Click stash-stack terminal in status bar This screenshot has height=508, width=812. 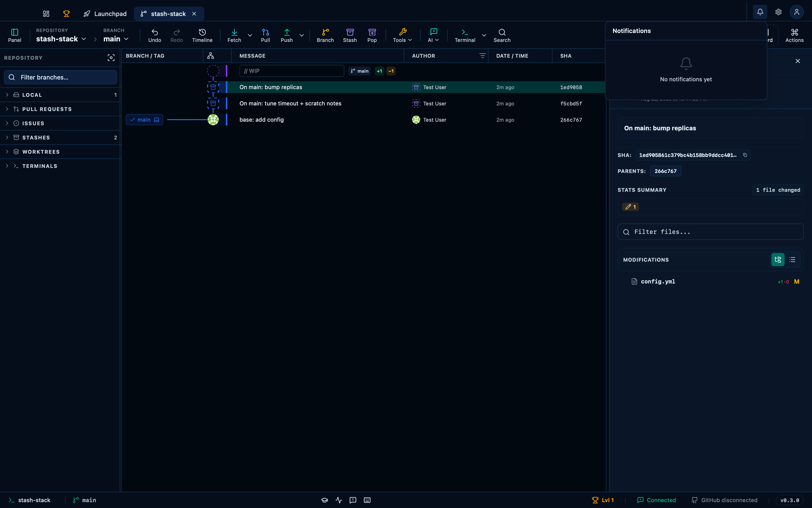tap(29, 500)
